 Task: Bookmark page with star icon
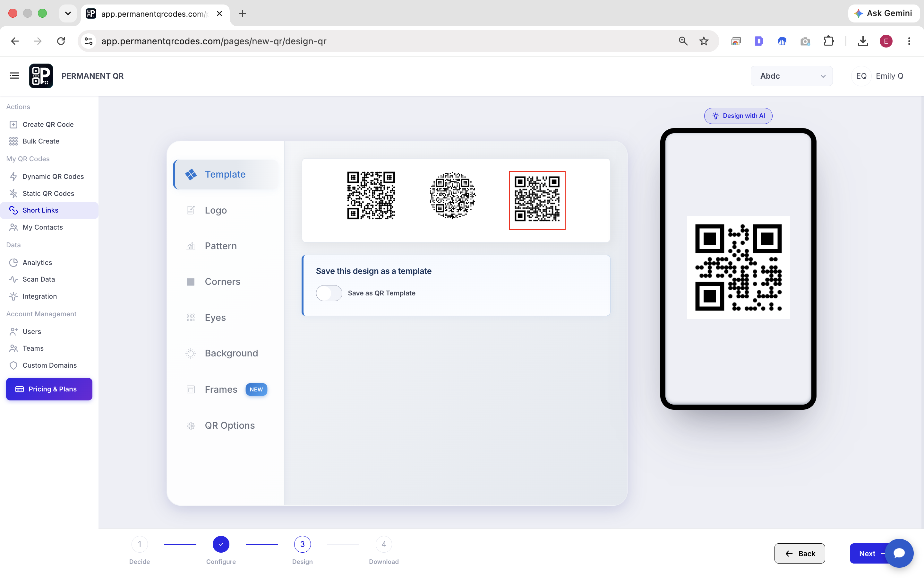point(704,41)
